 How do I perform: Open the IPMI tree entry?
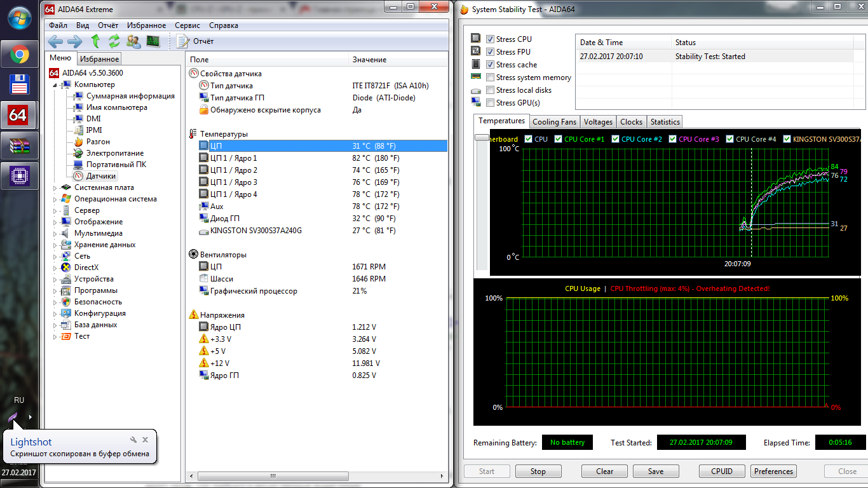point(94,130)
